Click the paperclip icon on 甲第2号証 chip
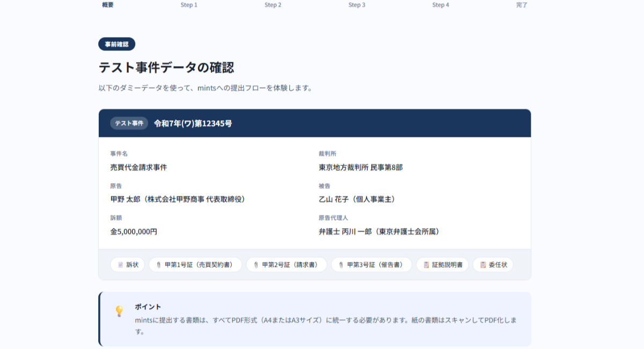 [x=256, y=265]
